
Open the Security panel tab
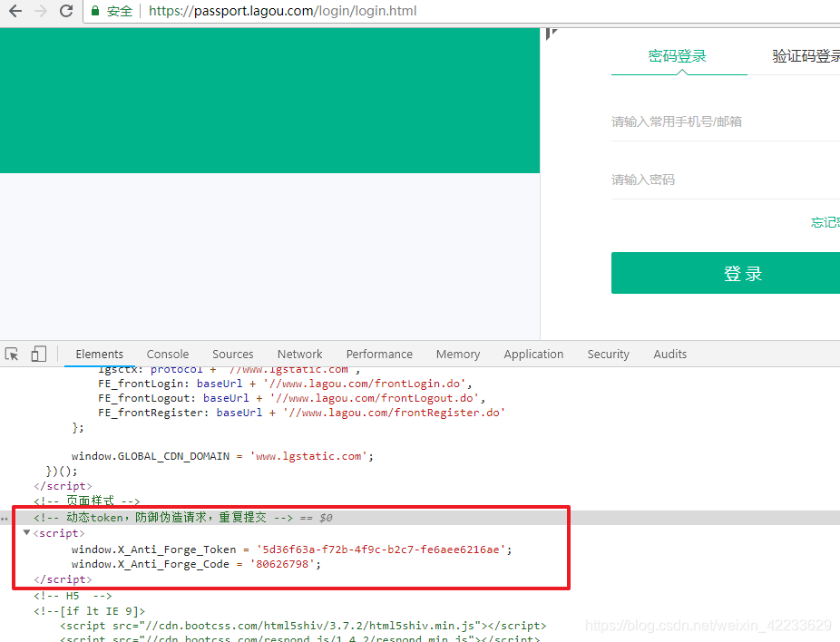608,354
